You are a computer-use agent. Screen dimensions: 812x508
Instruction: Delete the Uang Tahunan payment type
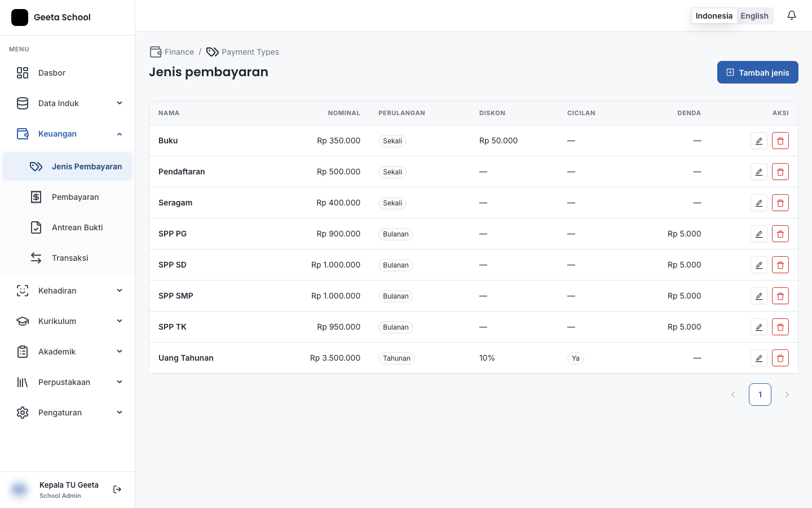click(x=780, y=358)
